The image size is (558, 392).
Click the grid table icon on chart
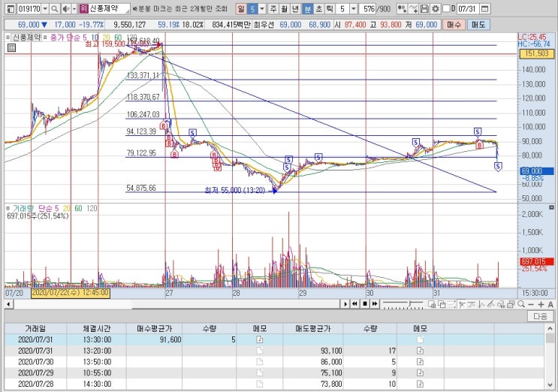click(x=11, y=47)
